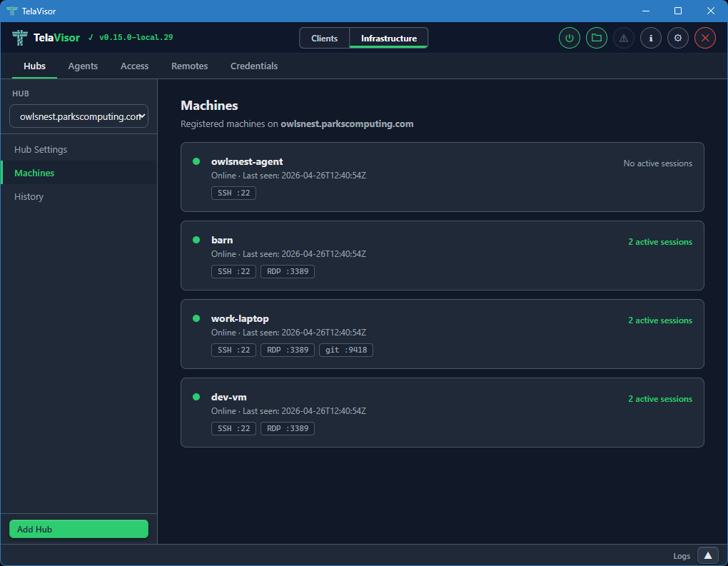Click SSH :22 badge on barn

click(x=233, y=271)
